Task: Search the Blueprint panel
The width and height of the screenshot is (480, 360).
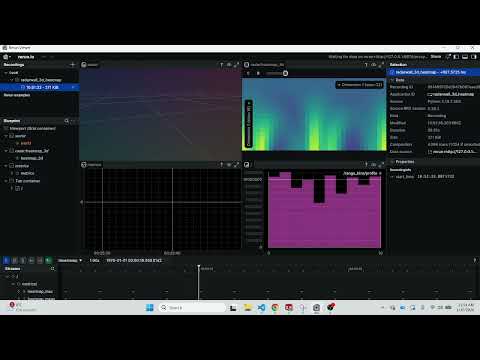Action: (x=66, y=121)
